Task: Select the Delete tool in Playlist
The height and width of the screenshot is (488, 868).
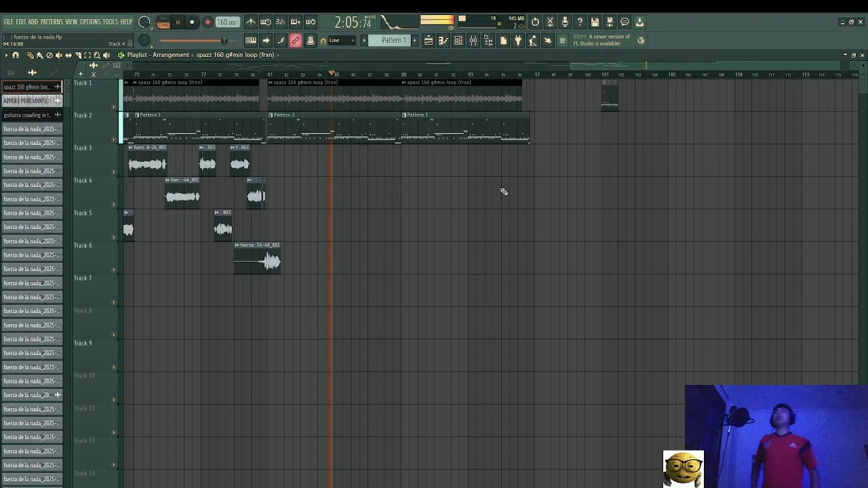Action: [49, 55]
